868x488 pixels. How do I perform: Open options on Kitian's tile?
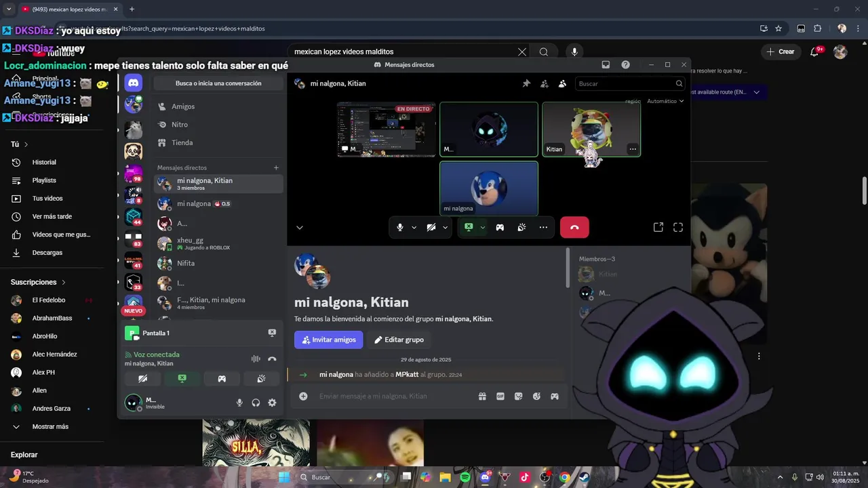click(633, 149)
